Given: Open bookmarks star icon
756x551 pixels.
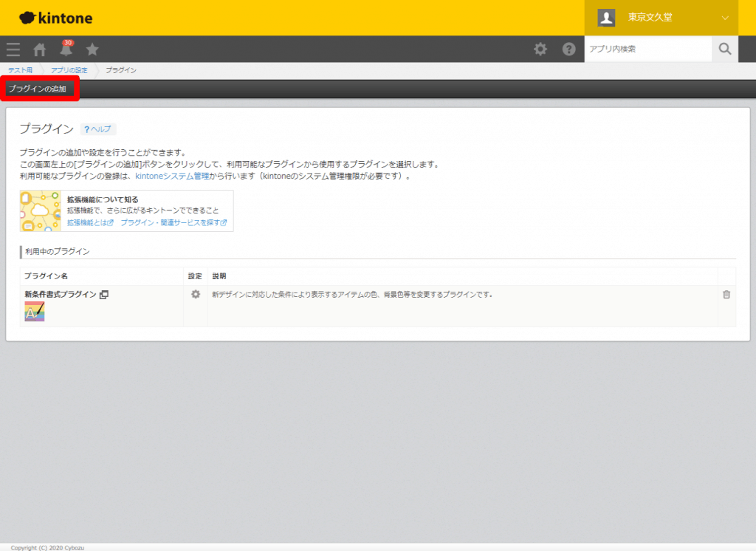Looking at the screenshot, I should pos(92,49).
